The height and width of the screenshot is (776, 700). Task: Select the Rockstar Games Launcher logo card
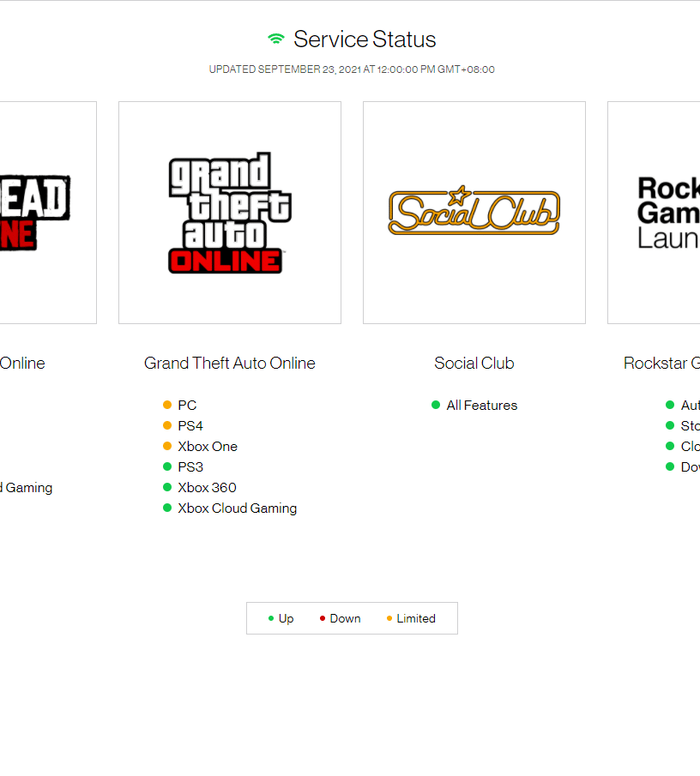tap(654, 213)
